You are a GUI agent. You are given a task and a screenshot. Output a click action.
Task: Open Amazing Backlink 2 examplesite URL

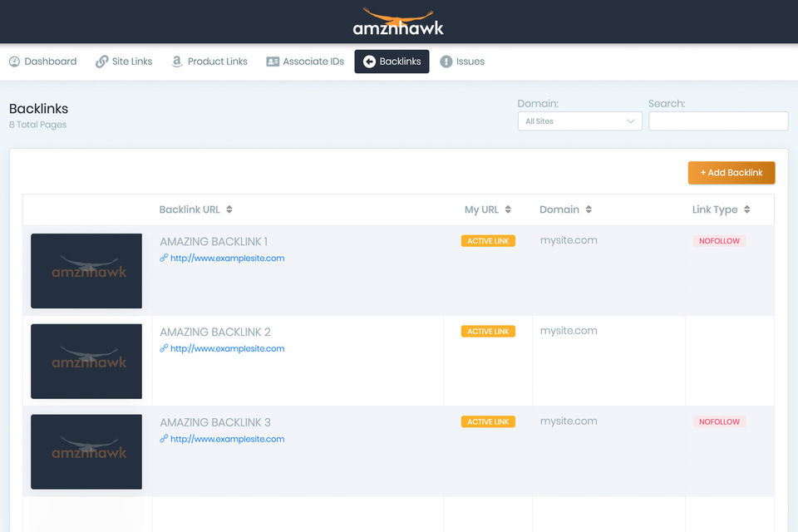click(228, 349)
